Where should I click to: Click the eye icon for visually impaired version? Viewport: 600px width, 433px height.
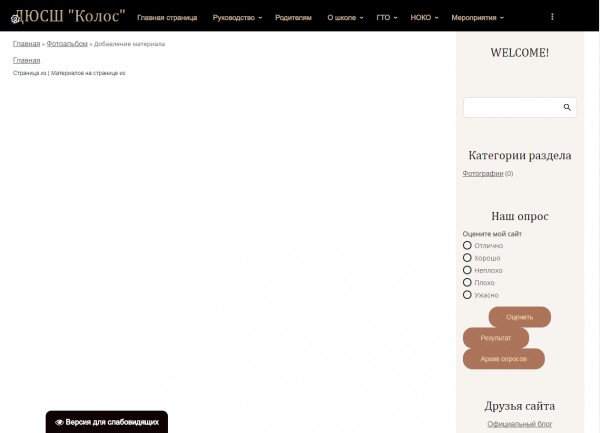coord(59,422)
